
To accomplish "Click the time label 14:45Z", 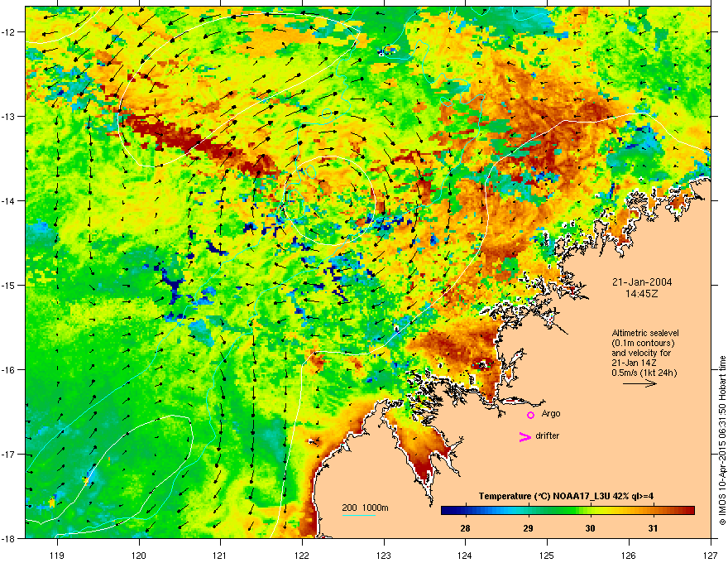I will pyautogui.click(x=642, y=294).
